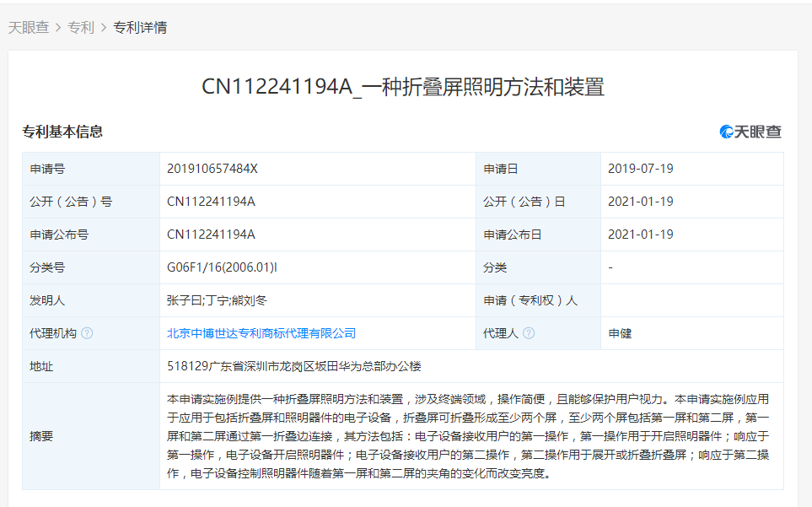Select the 专利详情 breadcrumb item

pyautogui.click(x=140, y=28)
